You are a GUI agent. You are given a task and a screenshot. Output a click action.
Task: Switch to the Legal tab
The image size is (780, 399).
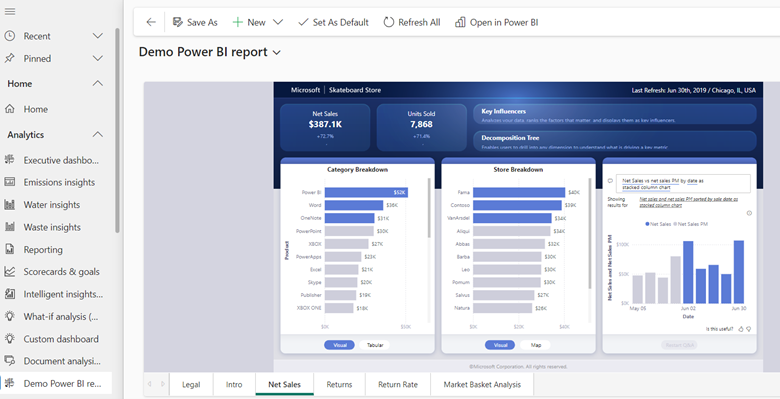click(x=191, y=385)
